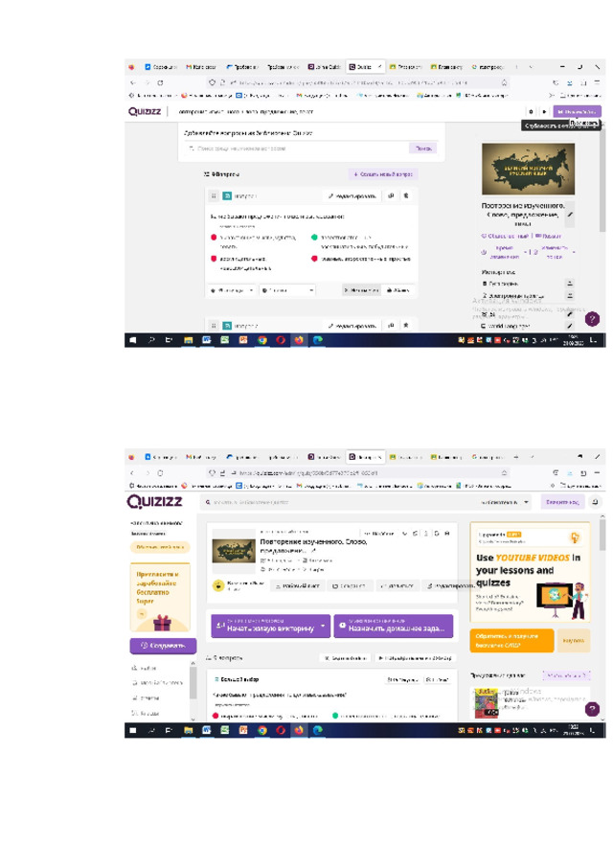Open Chrome from the quiz page screenshot taskbar
This screenshot has width=613, height=868.
point(262,730)
